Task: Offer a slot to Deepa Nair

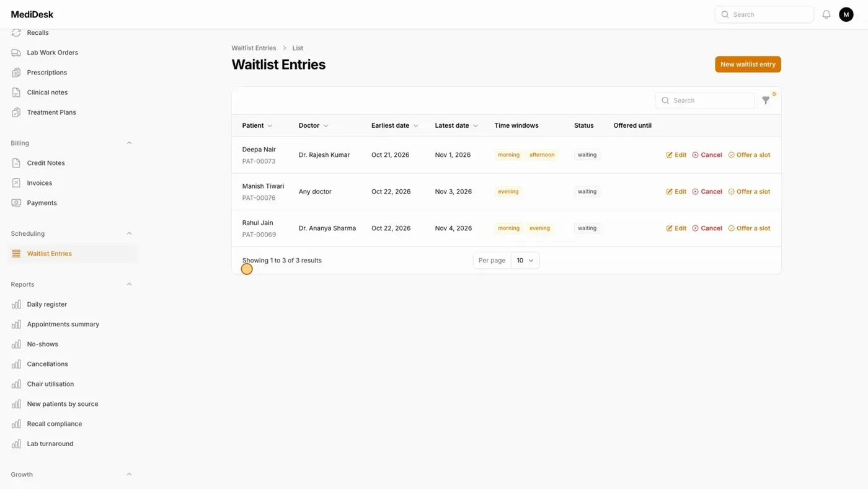Action: 749,155
